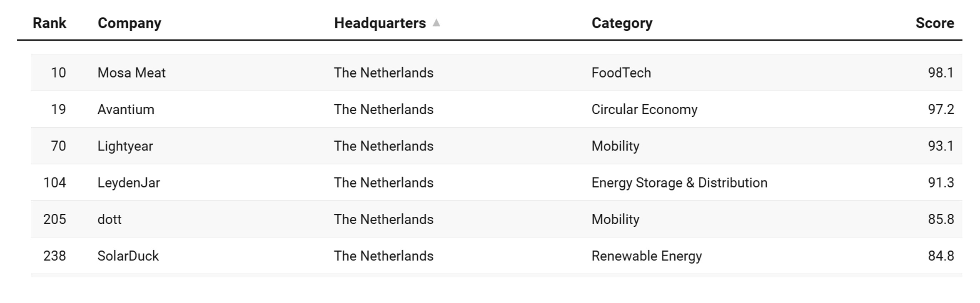Open the Avantium company entry
This screenshot has width=980, height=303.
pos(125,109)
